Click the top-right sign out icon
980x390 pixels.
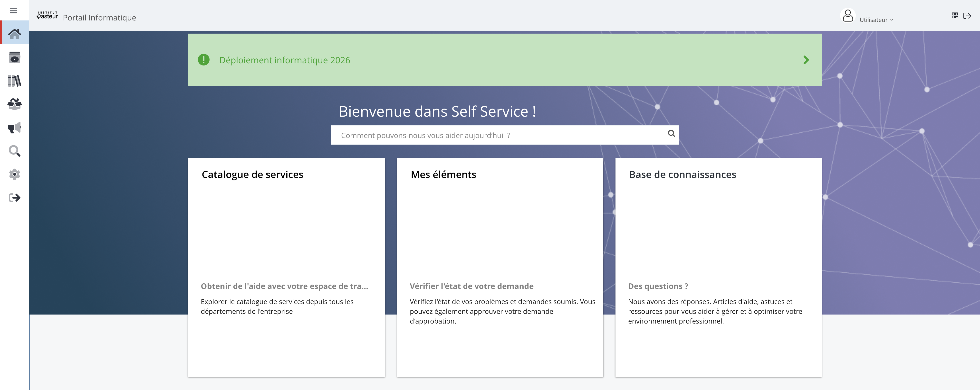(x=967, y=16)
